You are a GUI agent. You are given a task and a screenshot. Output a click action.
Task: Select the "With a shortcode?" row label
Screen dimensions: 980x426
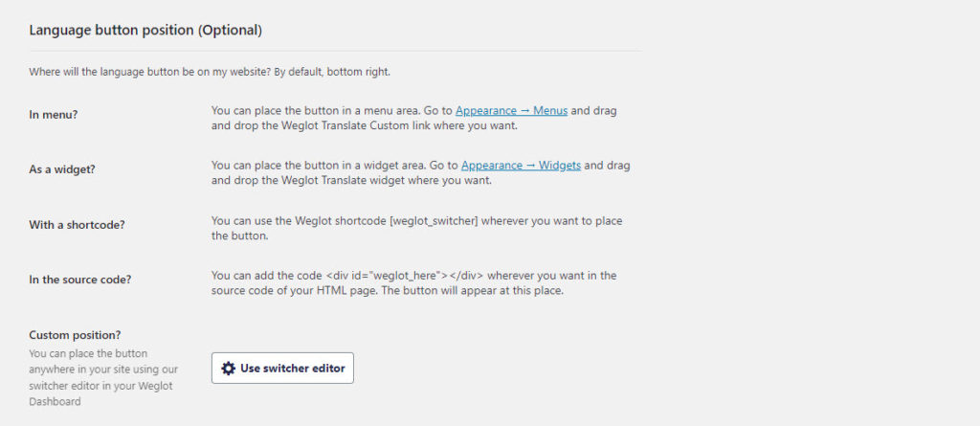coord(77,225)
